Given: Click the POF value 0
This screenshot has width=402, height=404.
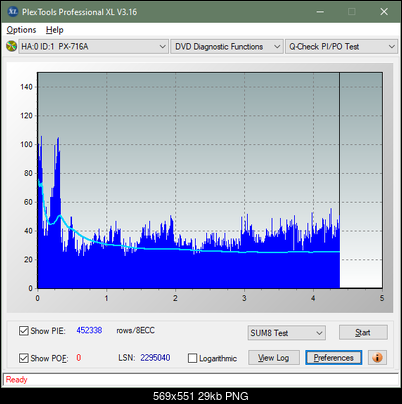Looking at the screenshot, I should click(x=79, y=358).
